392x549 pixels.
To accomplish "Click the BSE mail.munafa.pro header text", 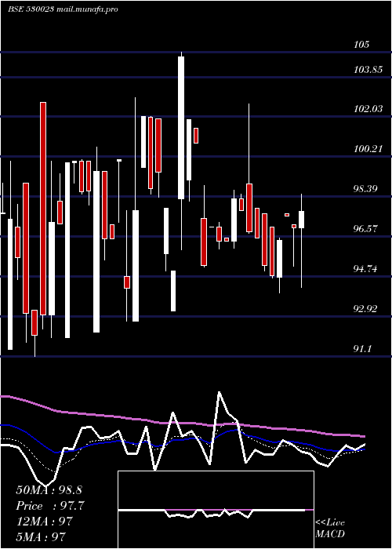I will pyautogui.click(x=63, y=9).
